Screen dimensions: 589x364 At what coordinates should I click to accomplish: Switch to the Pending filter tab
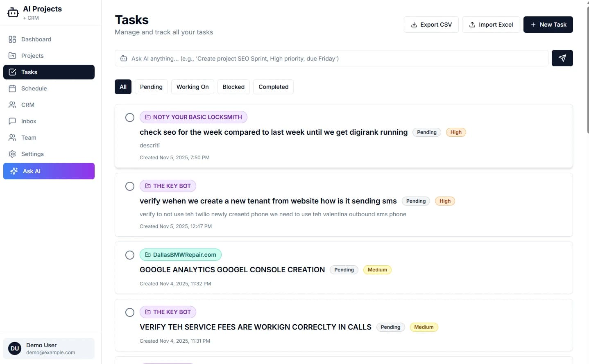(151, 87)
